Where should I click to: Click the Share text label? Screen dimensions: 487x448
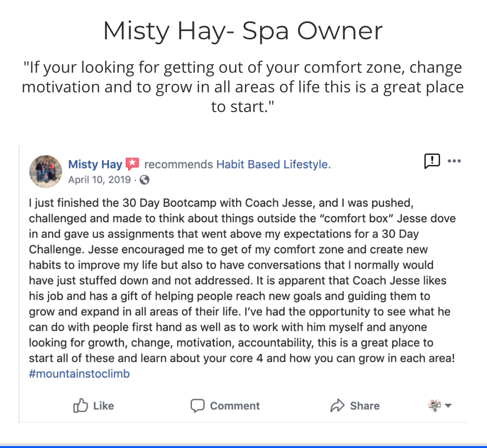point(365,406)
